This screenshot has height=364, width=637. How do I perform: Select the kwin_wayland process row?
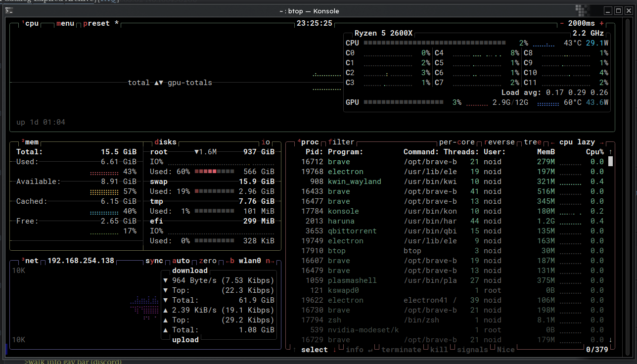pos(453,182)
